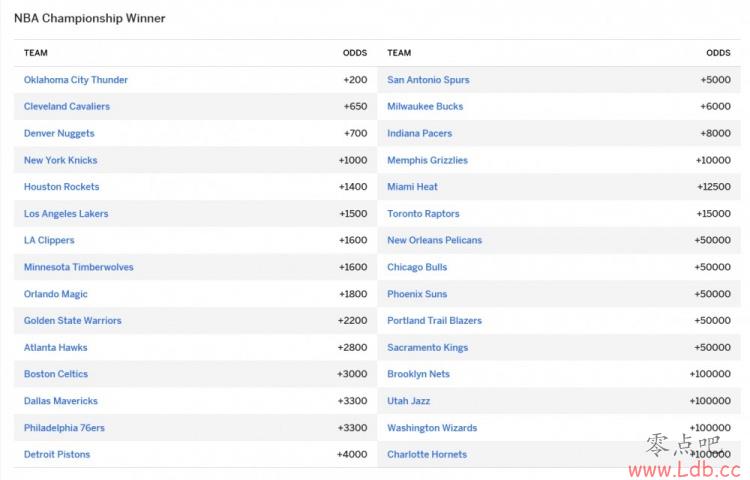Click the Chicago Bulls link

click(x=417, y=267)
